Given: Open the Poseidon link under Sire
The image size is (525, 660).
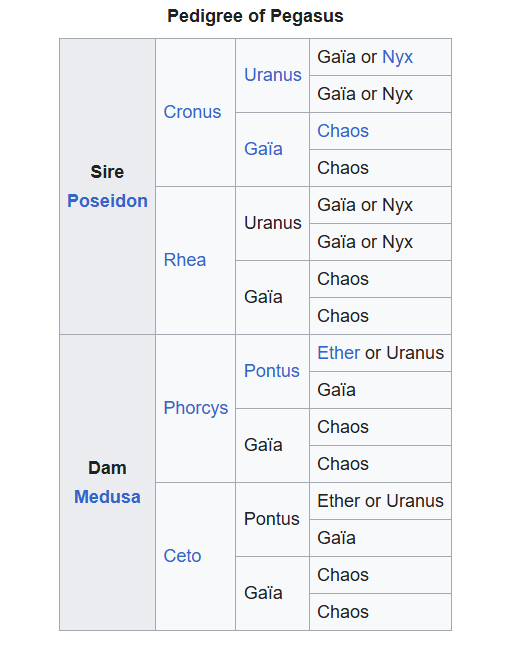Looking at the screenshot, I should [x=107, y=201].
